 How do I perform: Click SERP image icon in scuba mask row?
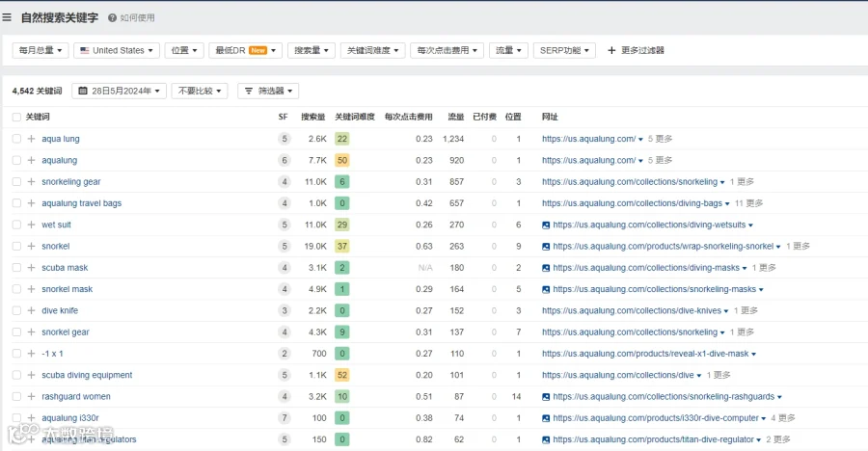(x=546, y=268)
